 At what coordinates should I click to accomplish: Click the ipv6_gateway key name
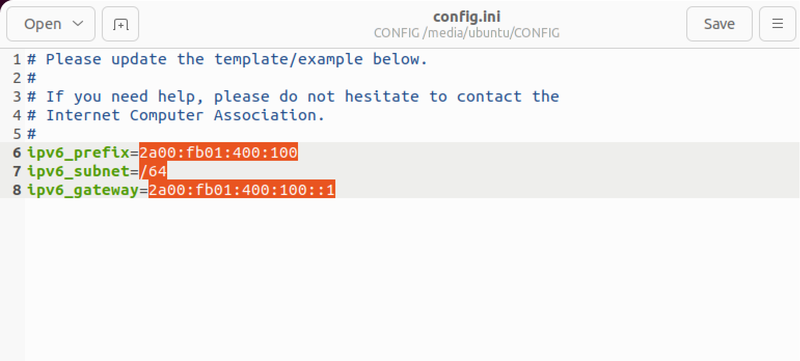(83, 190)
